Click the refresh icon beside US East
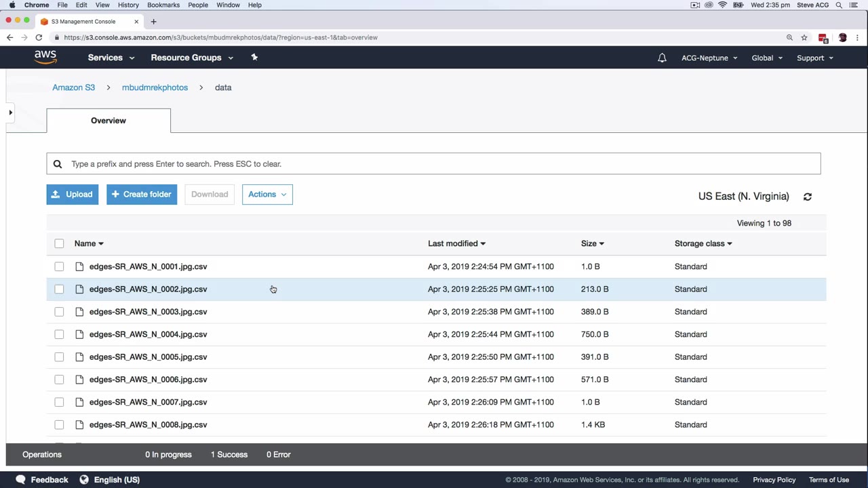Screen dimensions: 868x488 [x=807, y=197]
